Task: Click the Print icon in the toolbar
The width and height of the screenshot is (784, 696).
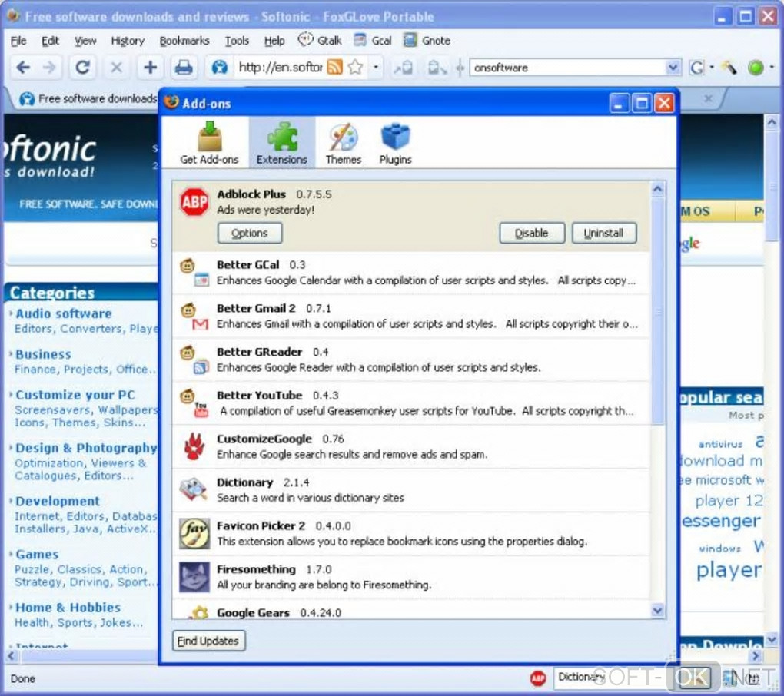Action: pos(184,67)
